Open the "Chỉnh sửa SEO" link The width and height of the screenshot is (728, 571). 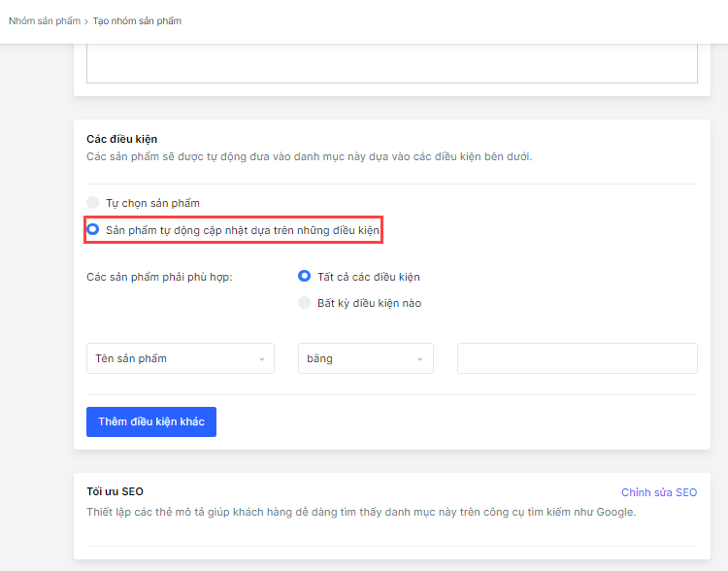pos(659,492)
